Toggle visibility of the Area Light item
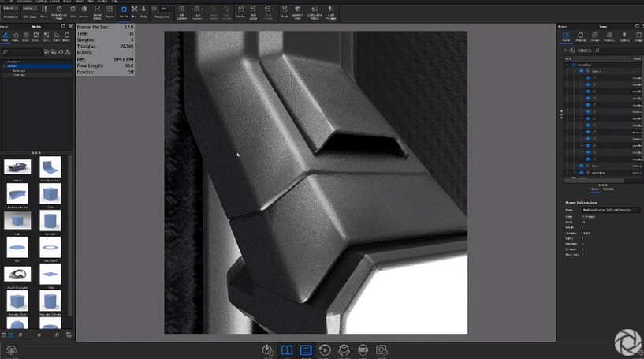Image resolution: width=644 pixels, height=359 pixels. coord(582,172)
